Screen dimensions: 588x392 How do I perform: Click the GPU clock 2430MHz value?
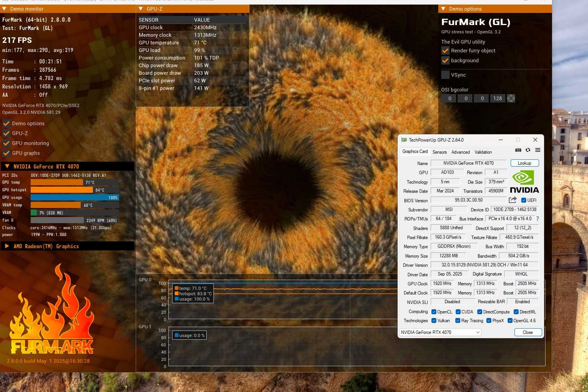(x=205, y=28)
